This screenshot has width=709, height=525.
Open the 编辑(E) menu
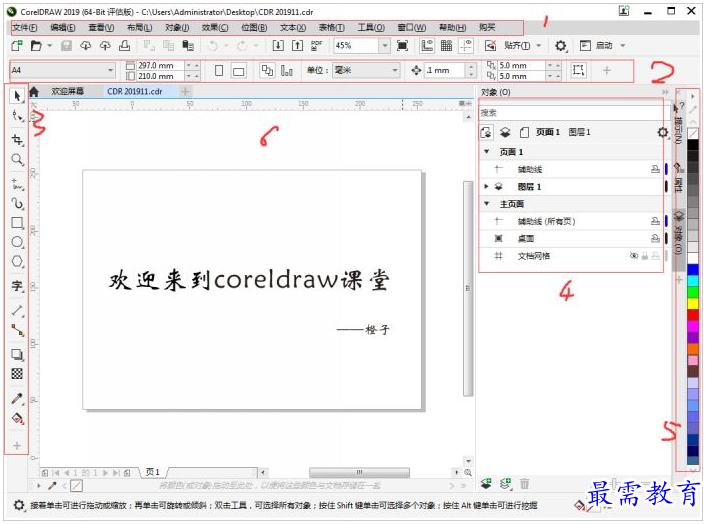tap(63, 28)
